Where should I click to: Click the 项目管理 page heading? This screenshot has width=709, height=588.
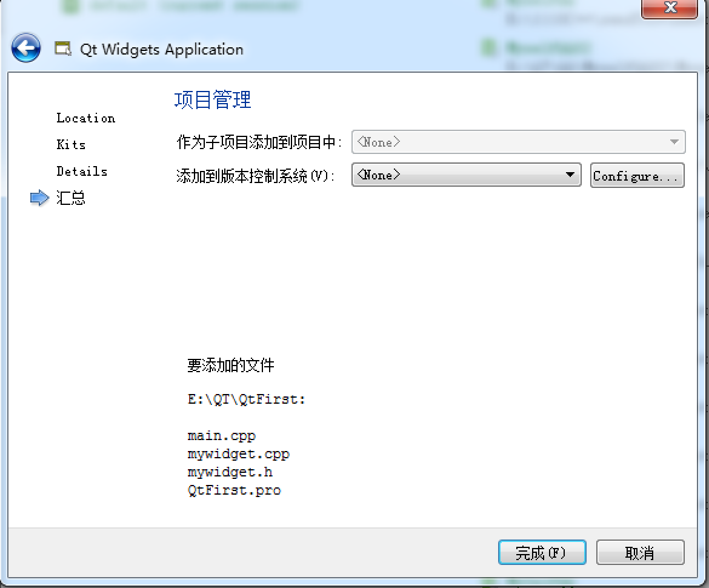click(x=213, y=99)
